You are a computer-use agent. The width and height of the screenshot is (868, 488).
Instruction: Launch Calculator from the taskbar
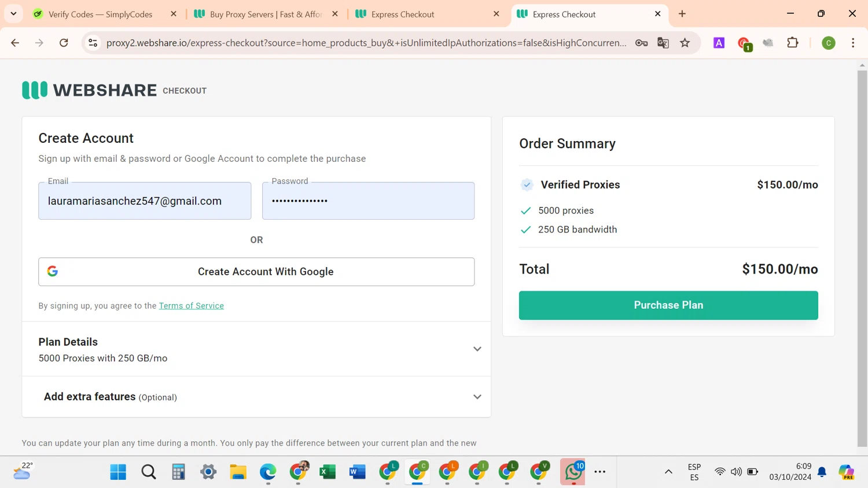click(x=178, y=472)
